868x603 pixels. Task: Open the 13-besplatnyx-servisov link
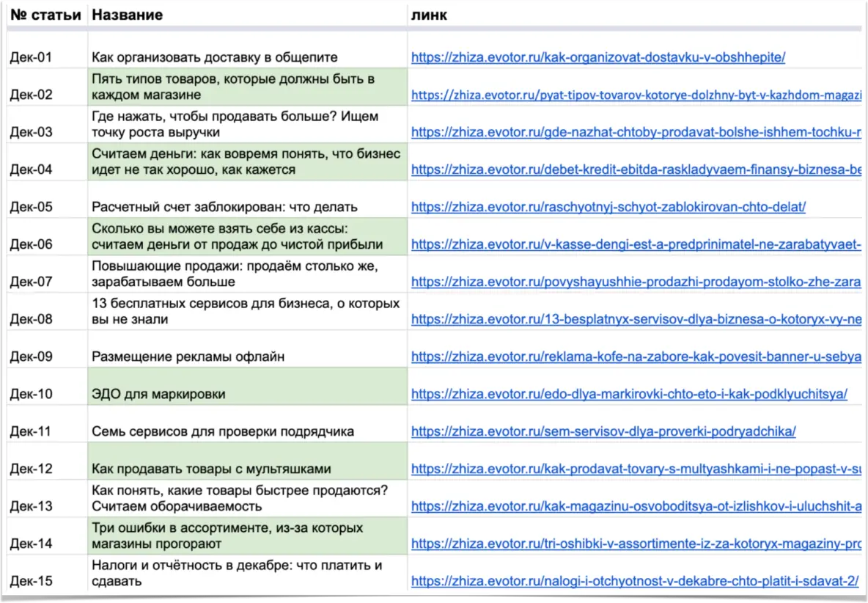[635, 319]
